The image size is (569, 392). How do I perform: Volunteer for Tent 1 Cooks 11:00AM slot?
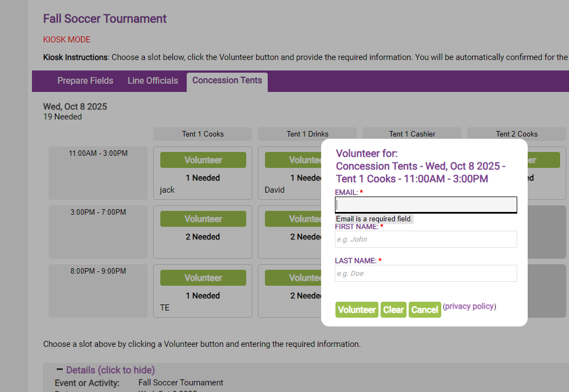tap(203, 160)
